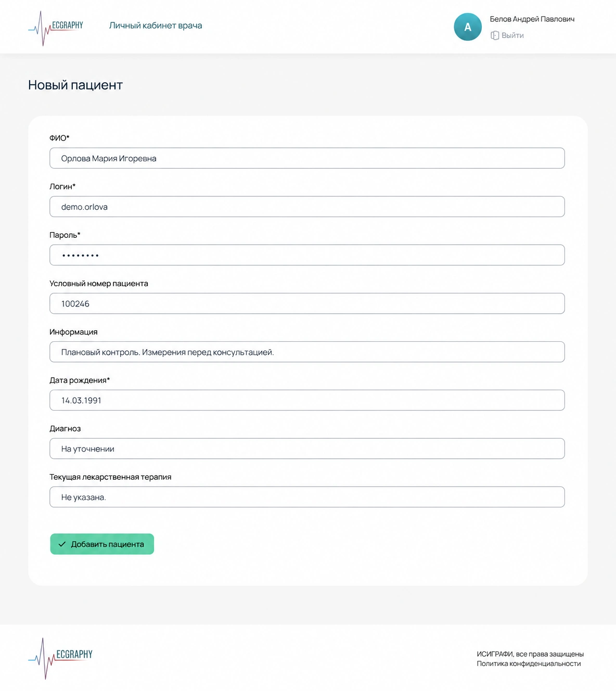The image size is (616, 691).
Task: Select the Диагноз input field
Action: pos(307,449)
